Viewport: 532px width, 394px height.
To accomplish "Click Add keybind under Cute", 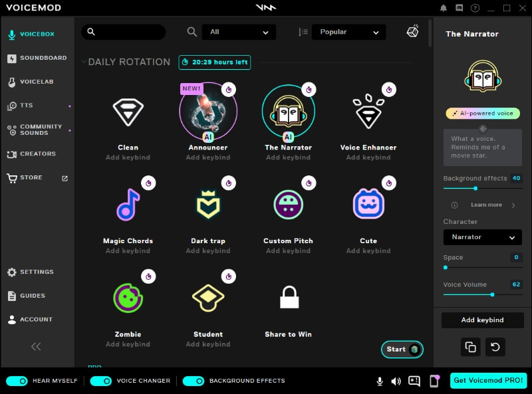I will 368,251.
